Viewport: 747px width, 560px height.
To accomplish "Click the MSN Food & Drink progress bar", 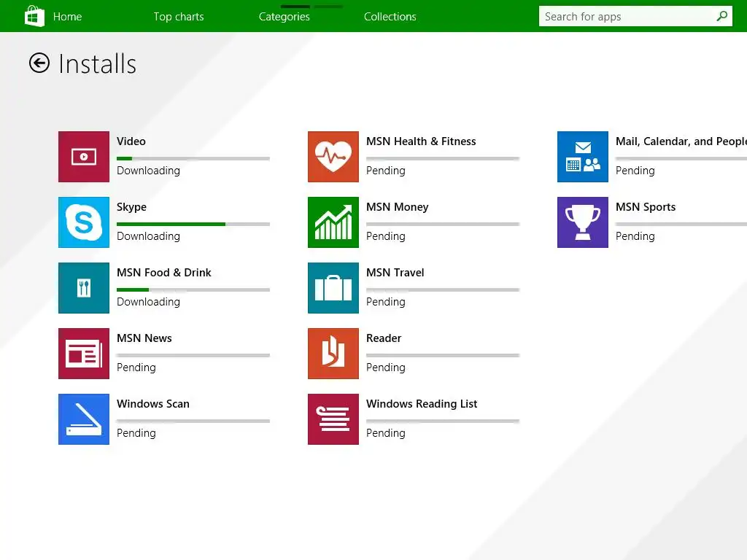I will coord(193,290).
